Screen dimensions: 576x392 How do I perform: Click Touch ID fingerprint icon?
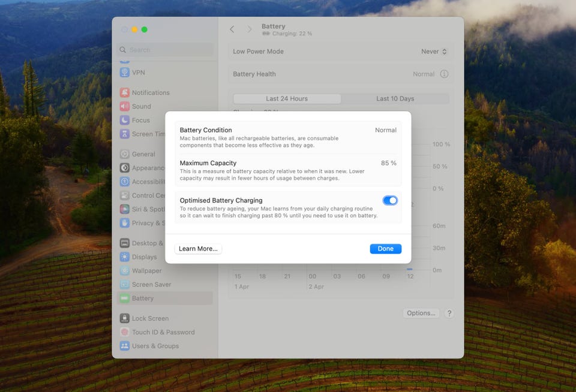tap(125, 332)
